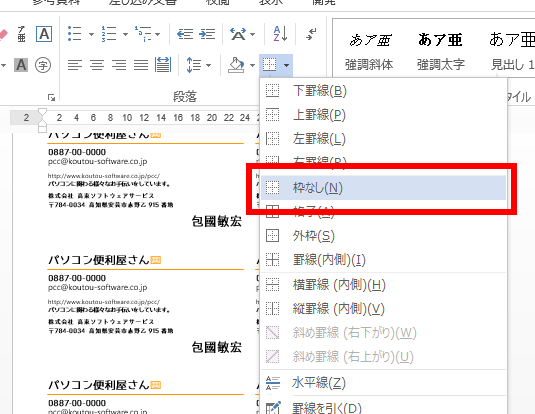
Task: Click the numbered list icon
Action: (x=109, y=34)
